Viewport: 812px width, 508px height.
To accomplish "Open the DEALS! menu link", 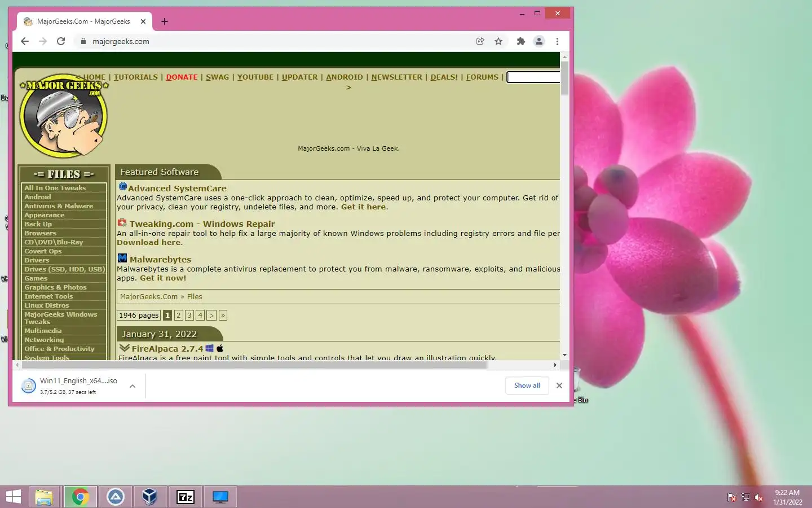I will click(444, 77).
